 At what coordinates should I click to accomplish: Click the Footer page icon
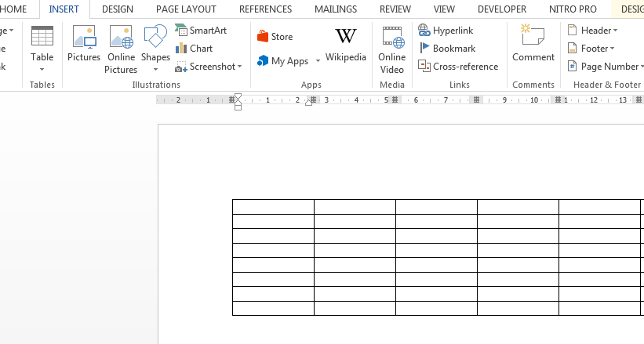tap(572, 49)
